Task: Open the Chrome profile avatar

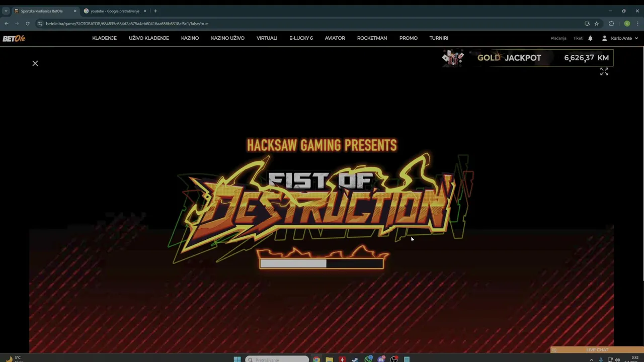Action: 627,24
